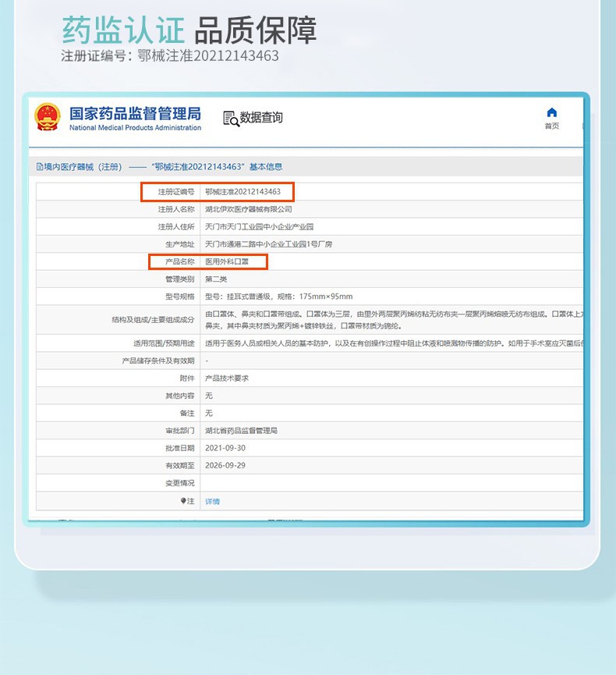Viewport: 616px width, 675px height.
Task: Click the 基本信息 text in breadcrumb
Action: 266,166
